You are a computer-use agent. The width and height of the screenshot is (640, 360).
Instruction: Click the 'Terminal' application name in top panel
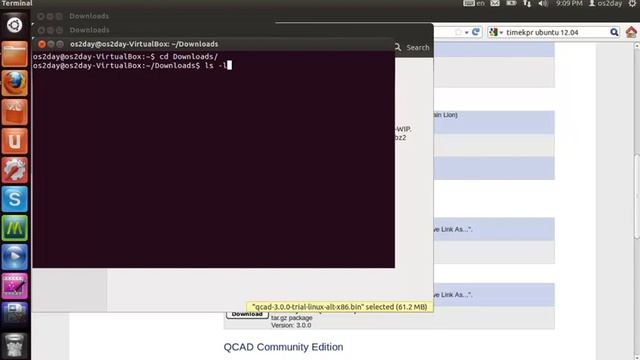pyautogui.click(x=17, y=3)
